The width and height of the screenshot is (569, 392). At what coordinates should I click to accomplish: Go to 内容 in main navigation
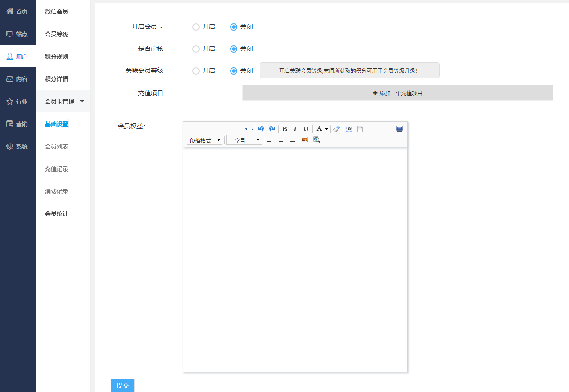pos(18,79)
